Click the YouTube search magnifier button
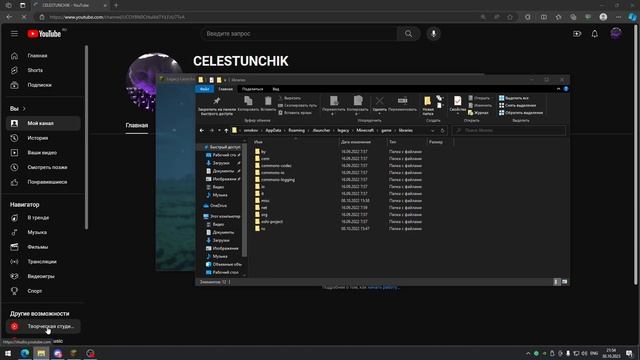The image size is (640, 360). [408, 34]
